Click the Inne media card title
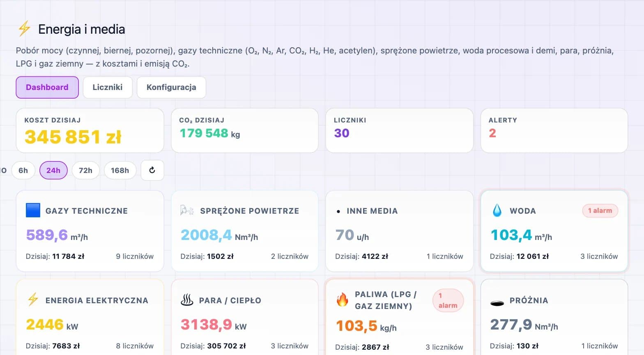Image resolution: width=644 pixels, height=355 pixels. pyautogui.click(x=372, y=211)
